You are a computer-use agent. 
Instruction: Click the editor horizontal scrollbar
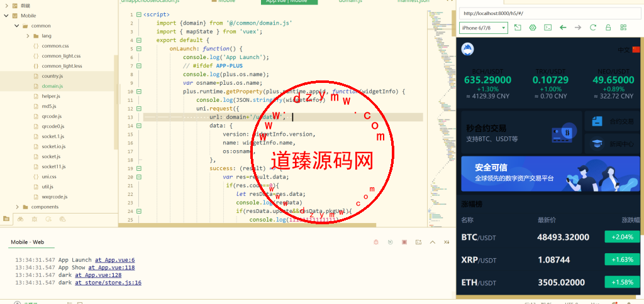[247, 225]
